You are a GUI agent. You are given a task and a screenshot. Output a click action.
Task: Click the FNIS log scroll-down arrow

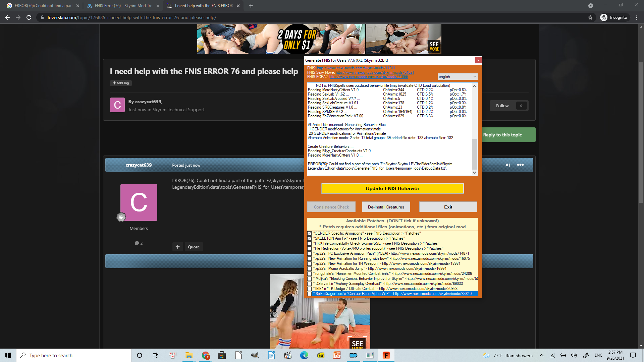(474, 173)
